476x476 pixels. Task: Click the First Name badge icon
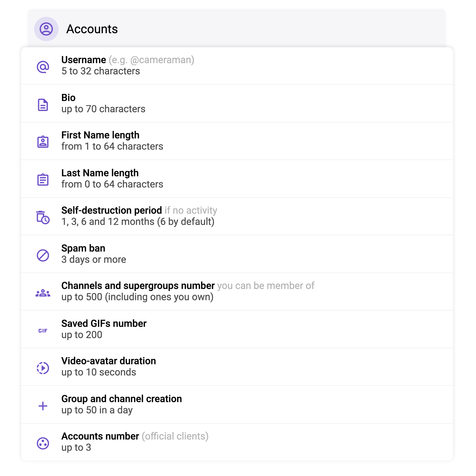tap(43, 142)
